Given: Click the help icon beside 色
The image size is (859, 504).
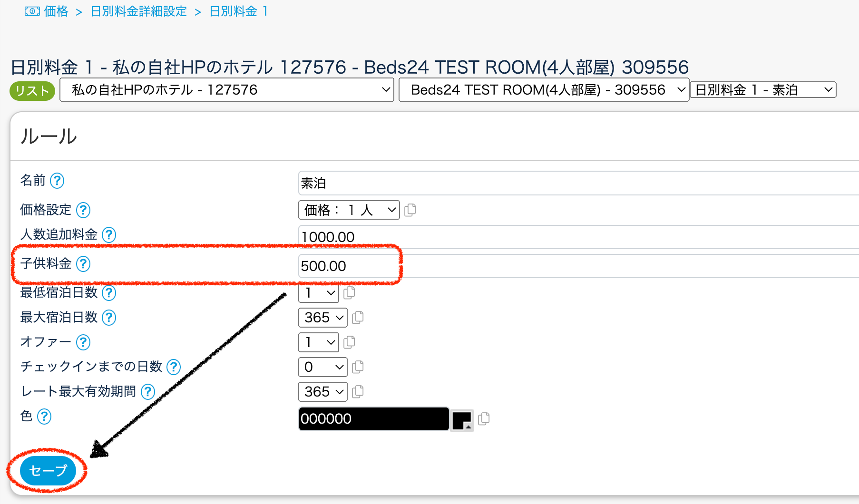Looking at the screenshot, I should click(45, 417).
